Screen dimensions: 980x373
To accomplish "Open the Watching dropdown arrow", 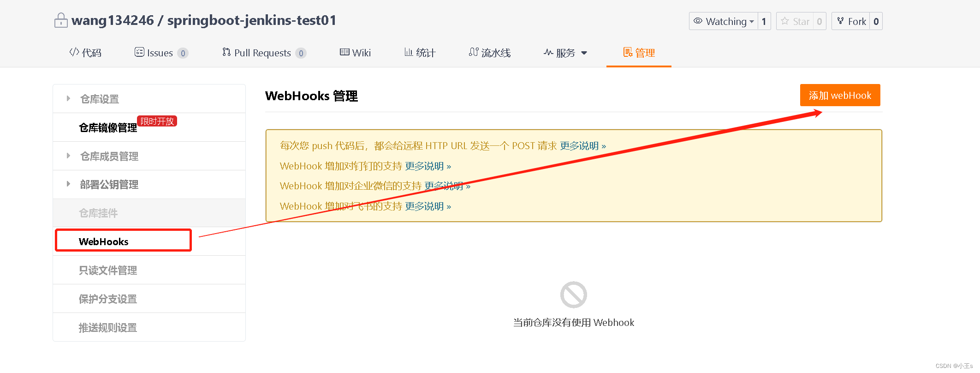I will [x=752, y=22].
